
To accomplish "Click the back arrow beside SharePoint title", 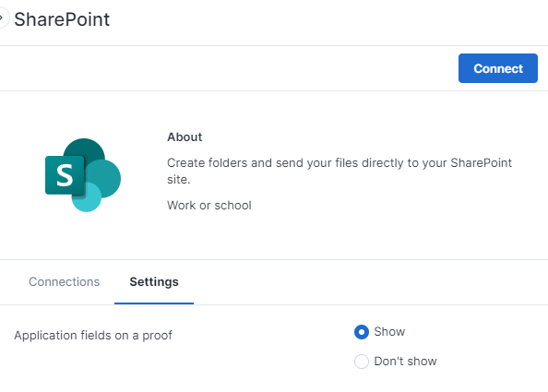I will click(x=3, y=18).
